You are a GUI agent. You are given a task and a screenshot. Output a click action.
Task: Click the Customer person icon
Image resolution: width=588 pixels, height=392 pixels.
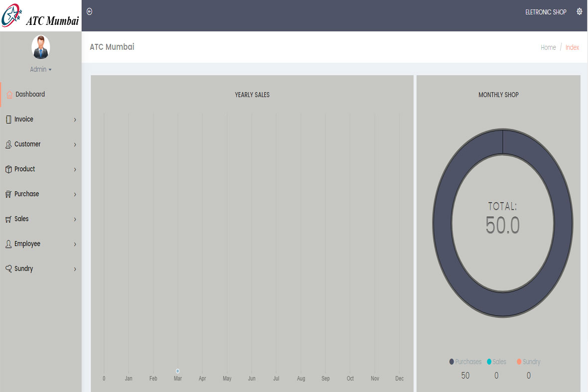(x=8, y=144)
